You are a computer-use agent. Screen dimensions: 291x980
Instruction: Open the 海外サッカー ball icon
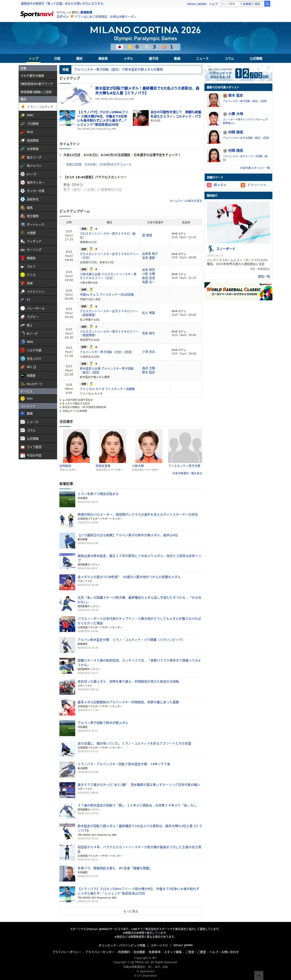point(23,182)
